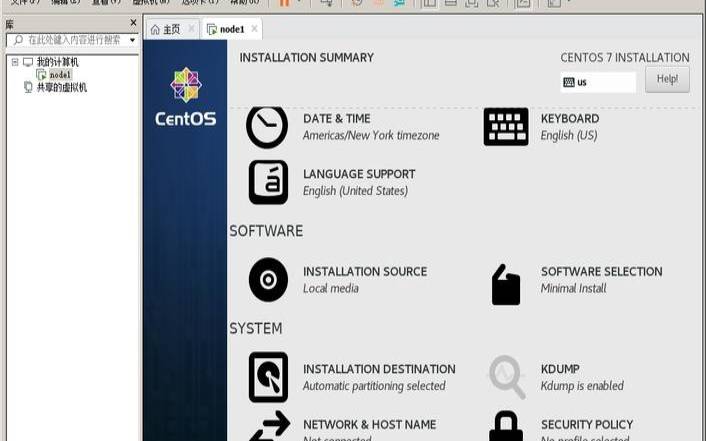Click the us keyboard layout indicator
Image resolution: width=706 pixels, height=441 pixels.
click(598, 82)
